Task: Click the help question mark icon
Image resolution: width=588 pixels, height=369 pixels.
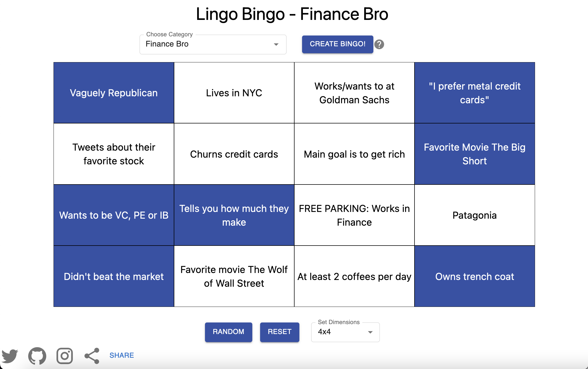Action: [379, 44]
